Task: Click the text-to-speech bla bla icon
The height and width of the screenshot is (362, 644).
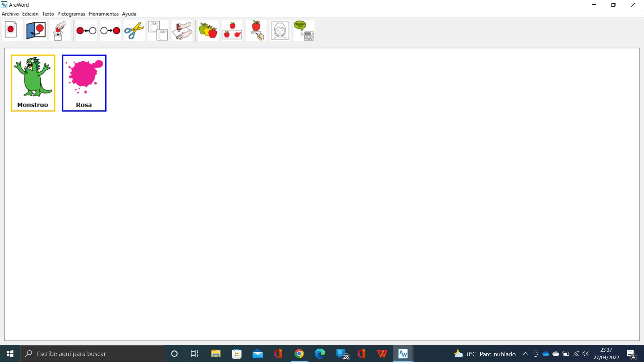Action: point(304,31)
